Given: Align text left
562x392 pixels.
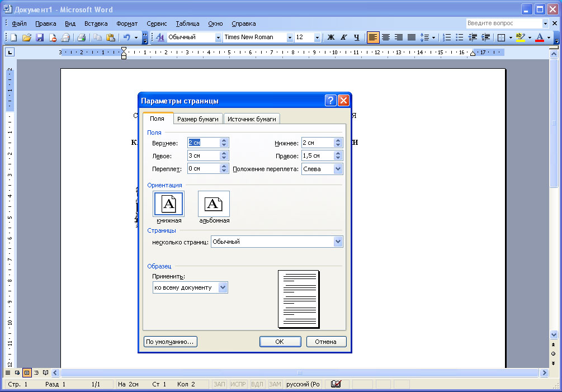Looking at the screenshot, I should (373, 37).
